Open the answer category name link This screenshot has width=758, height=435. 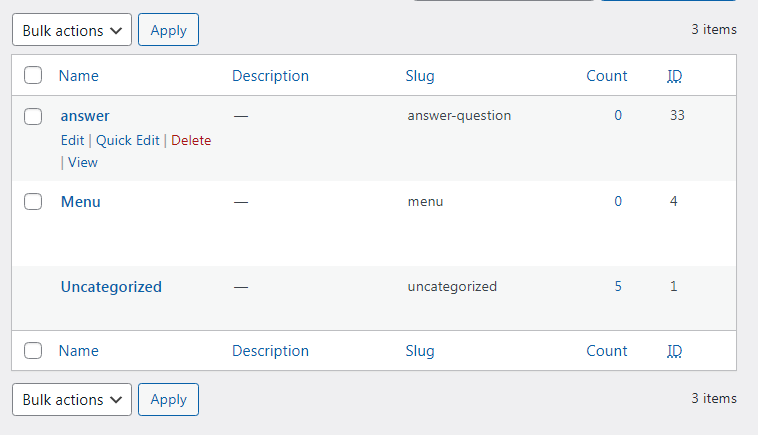tap(85, 116)
